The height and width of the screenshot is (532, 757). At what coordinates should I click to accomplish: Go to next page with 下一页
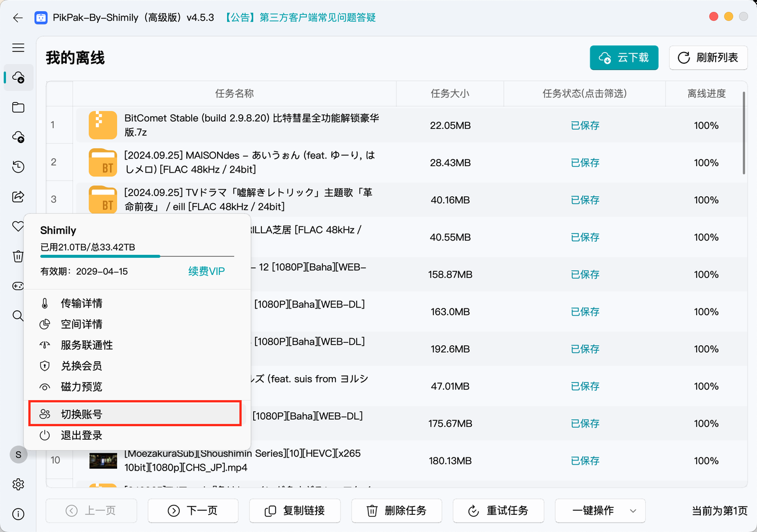[193, 511]
